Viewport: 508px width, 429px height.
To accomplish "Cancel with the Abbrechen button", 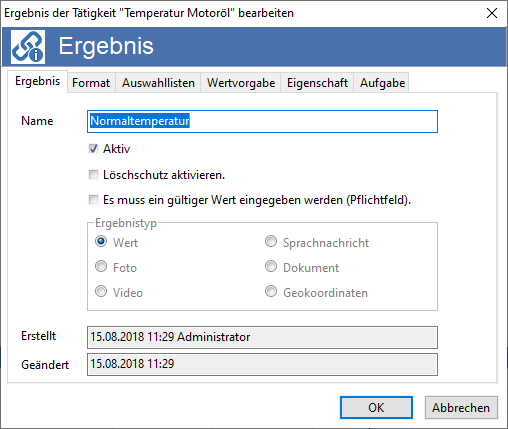I will point(461,407).
